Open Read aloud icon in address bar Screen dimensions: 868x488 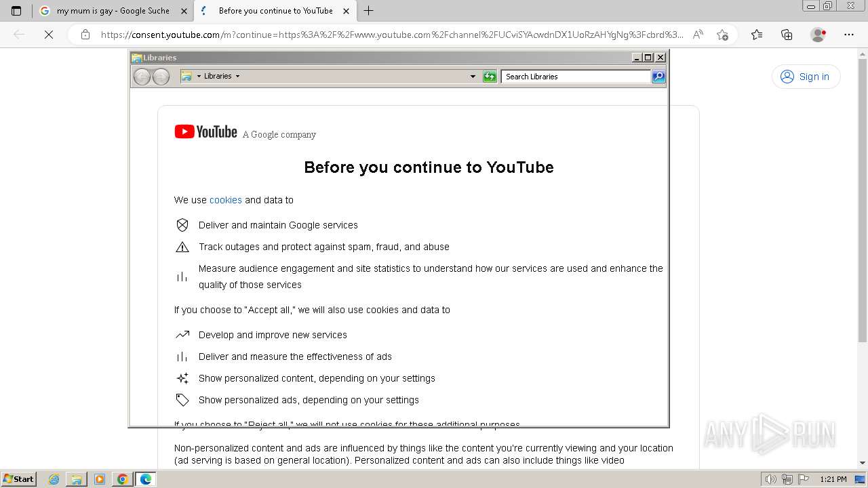(698, 35)
